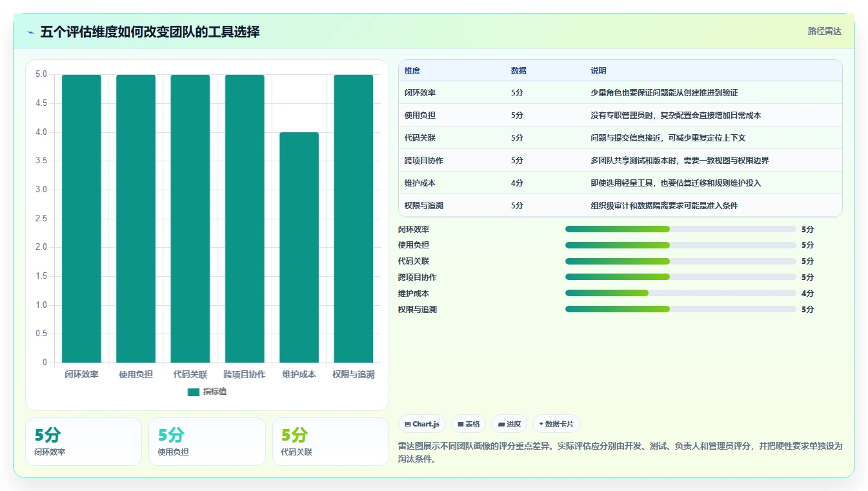Click the description 问题与提交信息接近，可减少重复定位上下文
Image resolution: width=868 pixels, height=491 pixels.
click(668, 138)
